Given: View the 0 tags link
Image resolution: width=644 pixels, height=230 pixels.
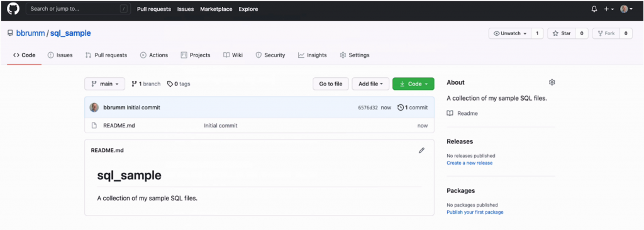Looking at the screenshot, I should 179,84.
